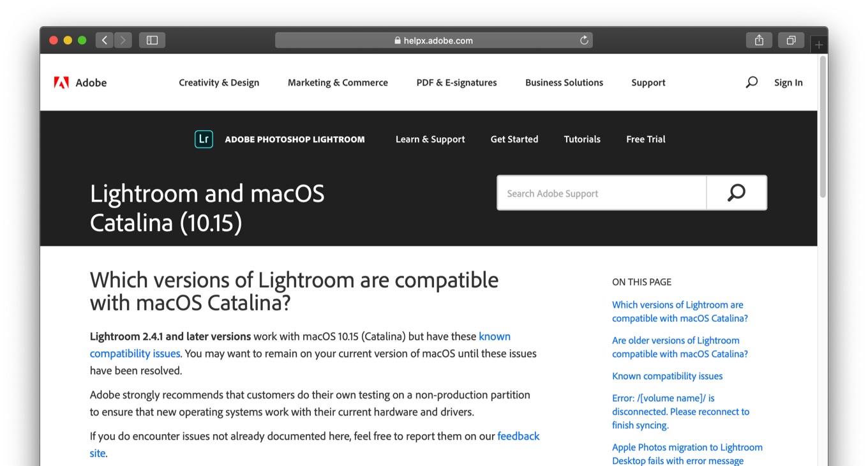Close the Safari window with red button
The image size is (868, 466).
(54, 40)
